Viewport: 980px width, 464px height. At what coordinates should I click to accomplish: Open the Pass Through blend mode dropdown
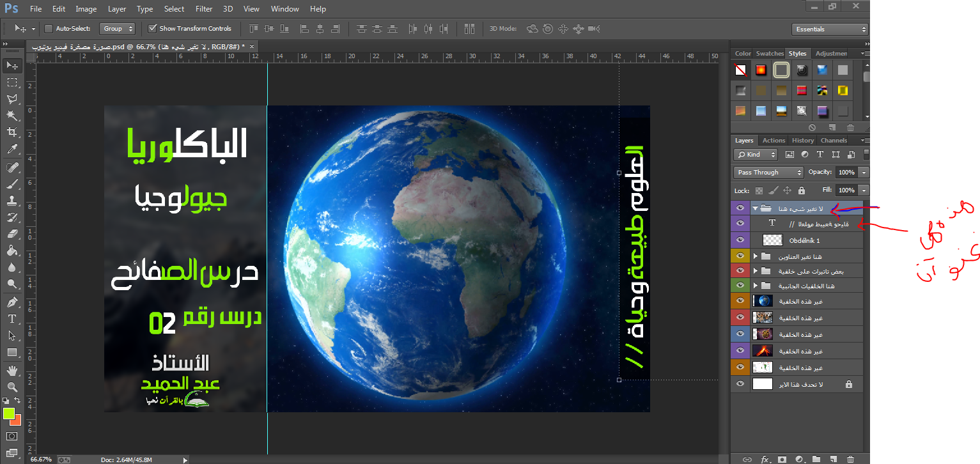click(768, 173)
